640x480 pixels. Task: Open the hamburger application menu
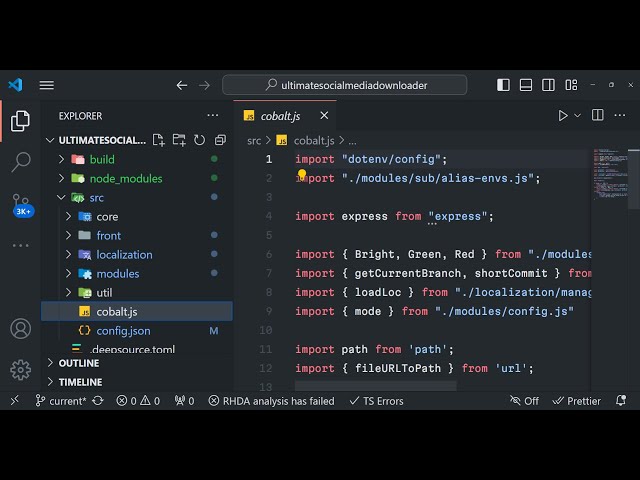(47, 85)
